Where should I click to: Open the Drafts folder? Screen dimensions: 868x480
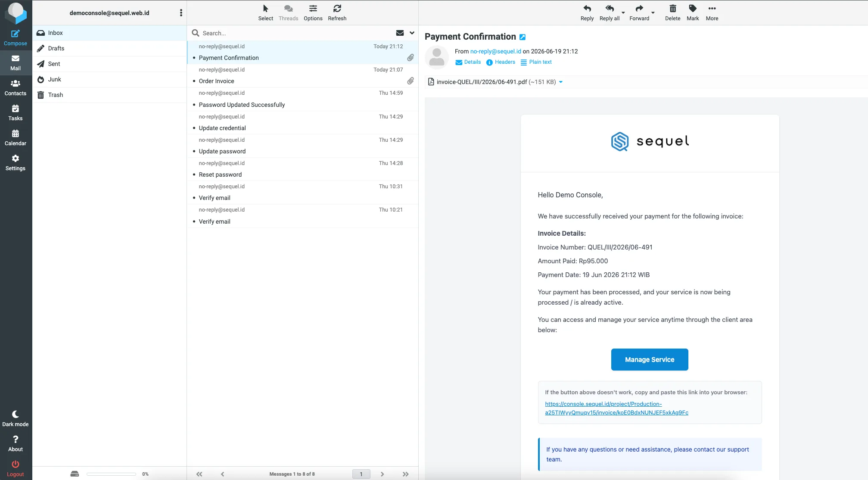point(109,48)
